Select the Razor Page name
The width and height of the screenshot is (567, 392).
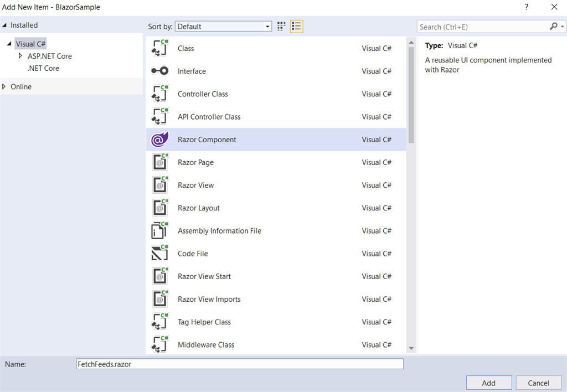195,162
